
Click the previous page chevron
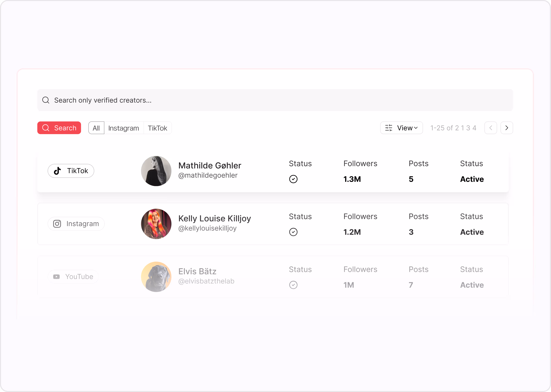click(491, 128)
